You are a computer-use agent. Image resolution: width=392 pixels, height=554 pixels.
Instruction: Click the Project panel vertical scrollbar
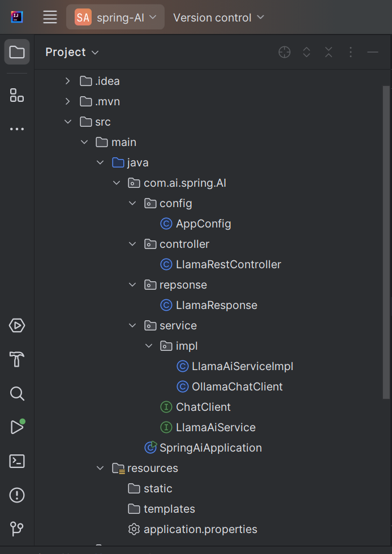click(x=386, y=242)
